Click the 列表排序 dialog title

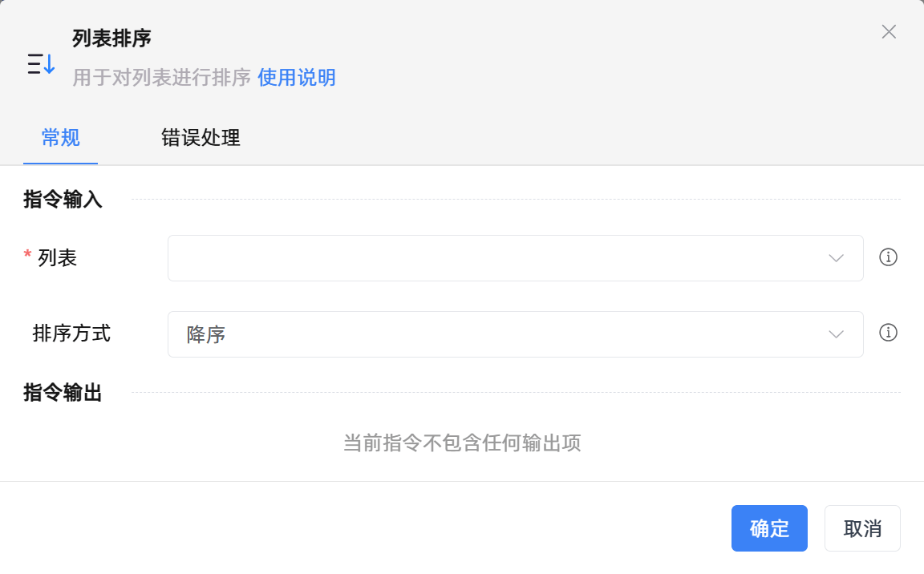pos(112,38)
